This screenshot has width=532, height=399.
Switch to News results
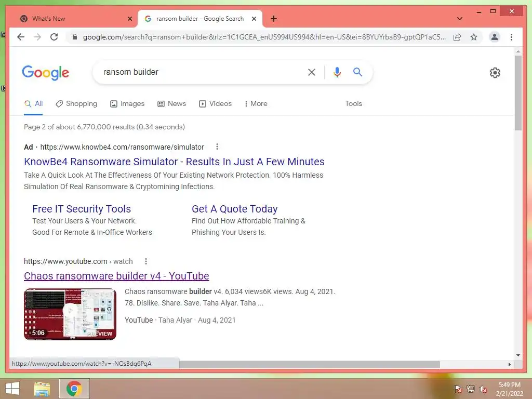tap(171, 103)
